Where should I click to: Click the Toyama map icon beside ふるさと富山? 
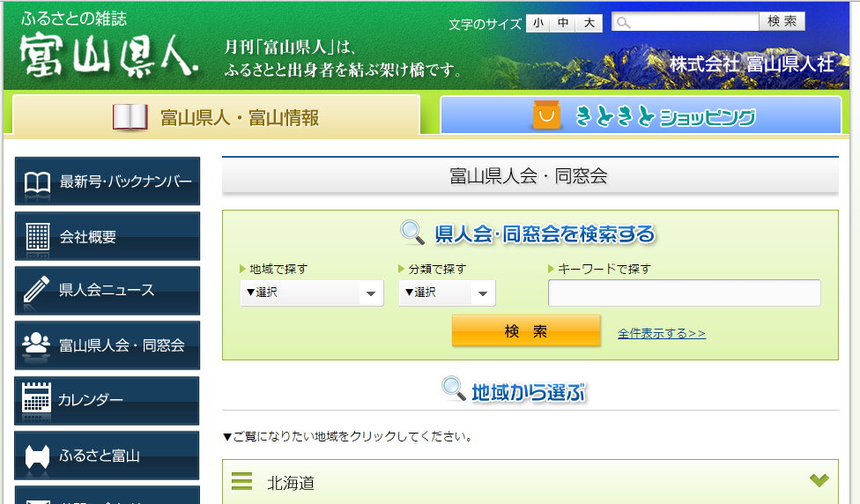pyautogui.click(x=37, y=456)
